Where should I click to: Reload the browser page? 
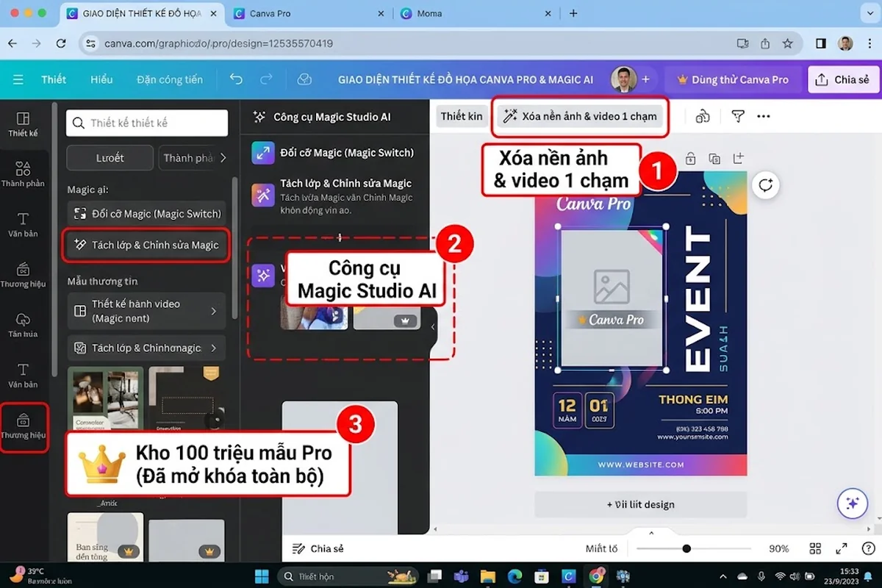[60, 43]
